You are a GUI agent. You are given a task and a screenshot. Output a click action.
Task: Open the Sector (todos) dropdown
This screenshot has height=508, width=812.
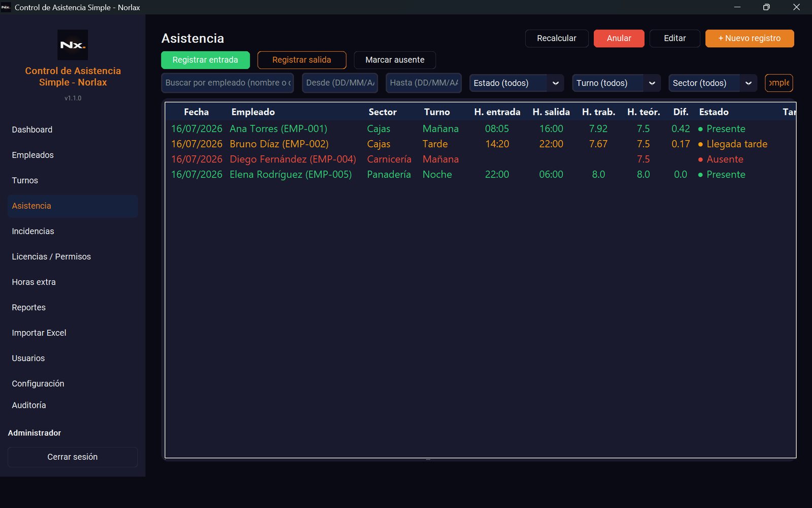tap(713, 83)
